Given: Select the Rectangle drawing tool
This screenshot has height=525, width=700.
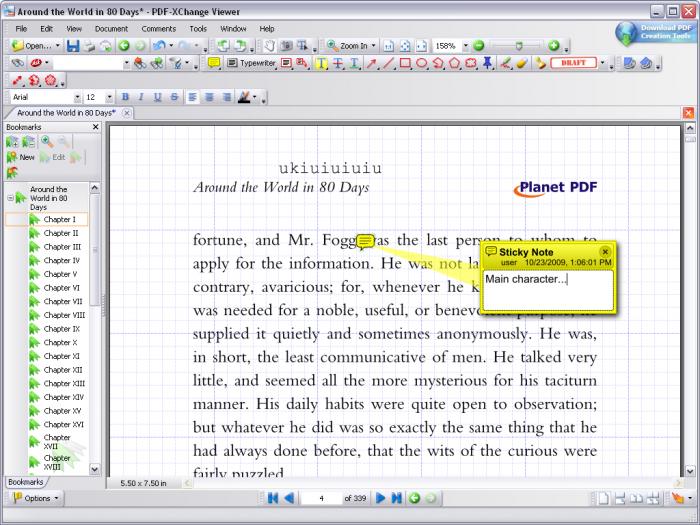Looking at the screenshot, I should (406, 63).
